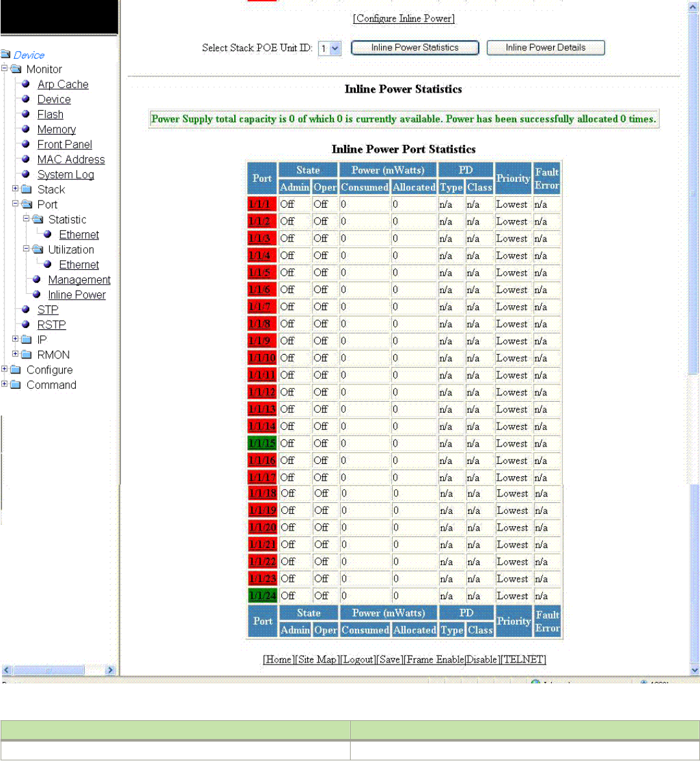
Task: Click the Device root folder icon
Action: (6, 54)
